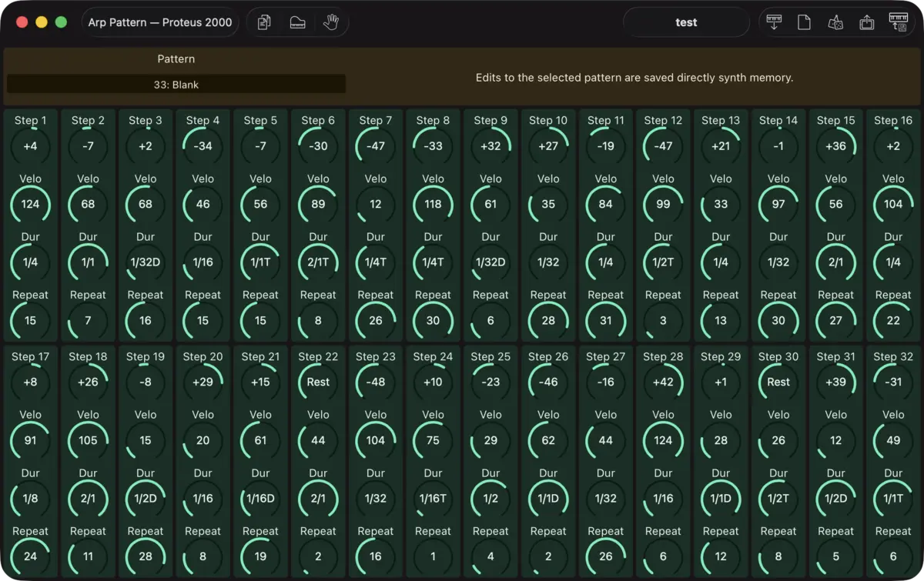
Task: Click the Step 32 Dur knob showing 1/1T
Action: (893, 499)
